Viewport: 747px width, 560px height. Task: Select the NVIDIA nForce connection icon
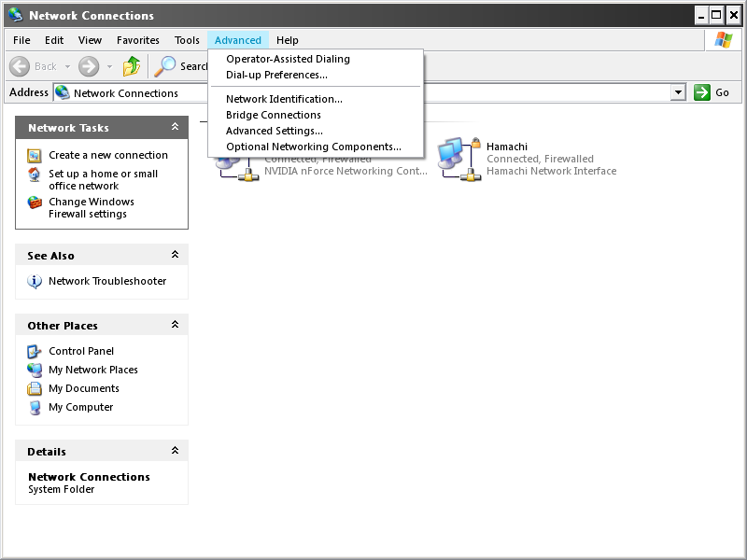point(237,169)
